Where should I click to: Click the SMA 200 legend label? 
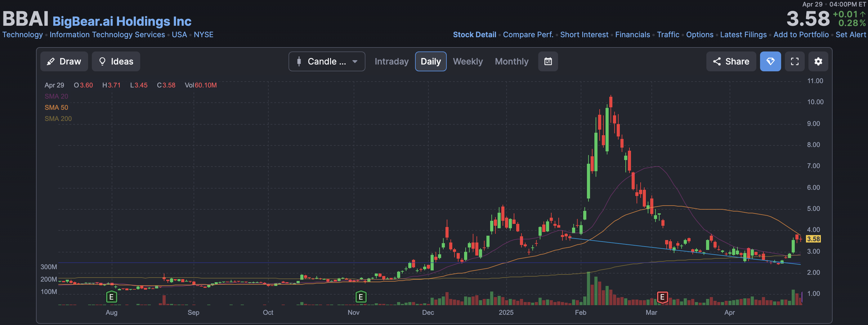coord(58,118)
